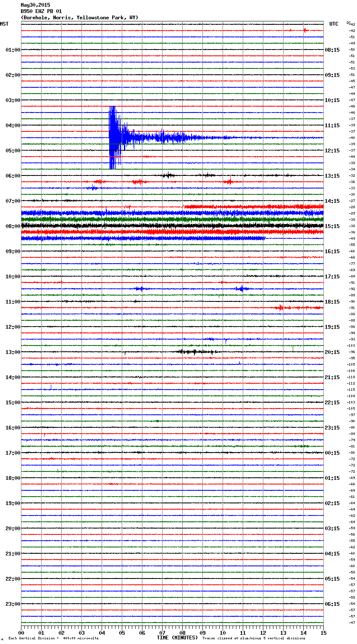This screenshot has width=357, height=644.
Task: Click minute tick "09" on bottom axis
Action: click(x=202, y=633)
